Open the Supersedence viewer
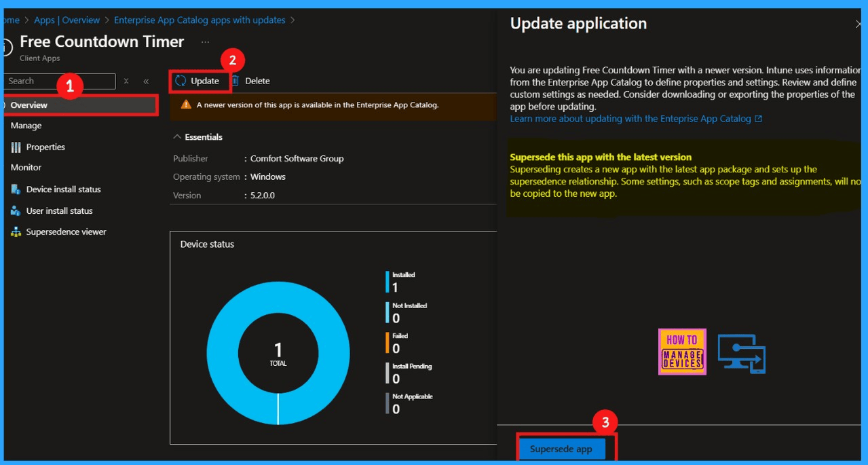Image resolution: width=868 pixels, height=465 pixels. [x=66, y=232]
